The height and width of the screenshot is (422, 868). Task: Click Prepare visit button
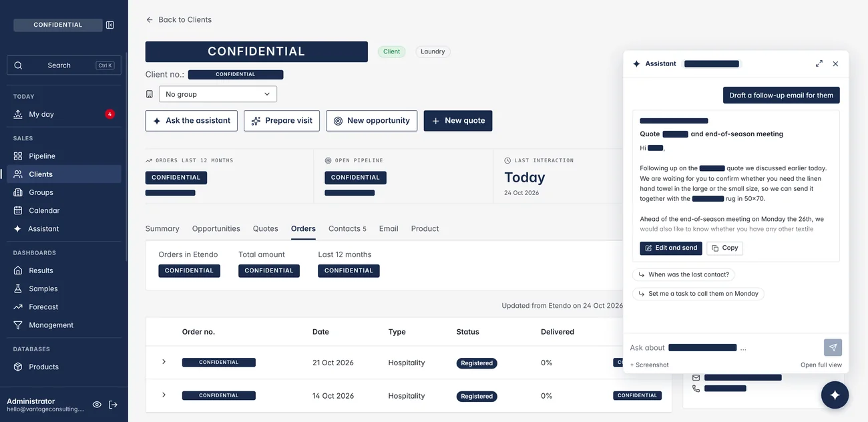[282, 121]
